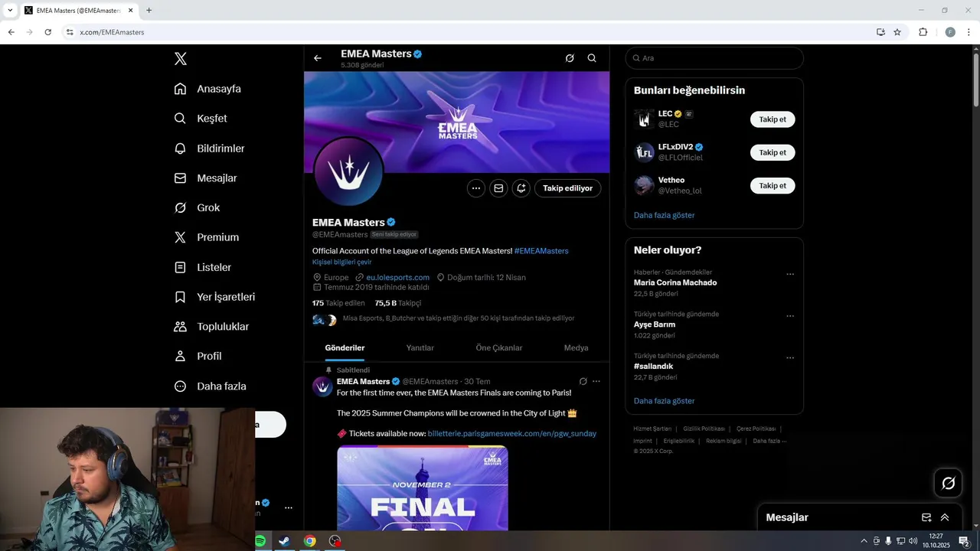Click LEC account avatar
This screenshot has width=980, height=551.
pos(644,119)
